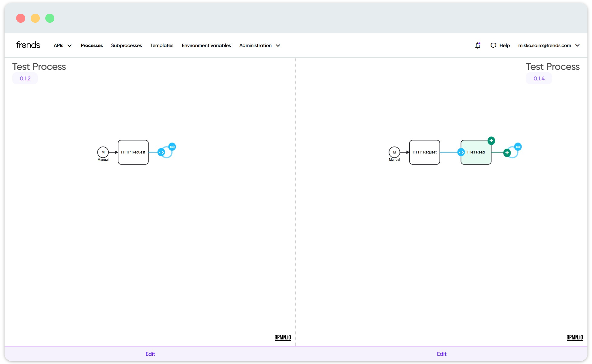592x364 pixels.
Task: Open the BPMN.iO link on the right panel
Action: 574,337
